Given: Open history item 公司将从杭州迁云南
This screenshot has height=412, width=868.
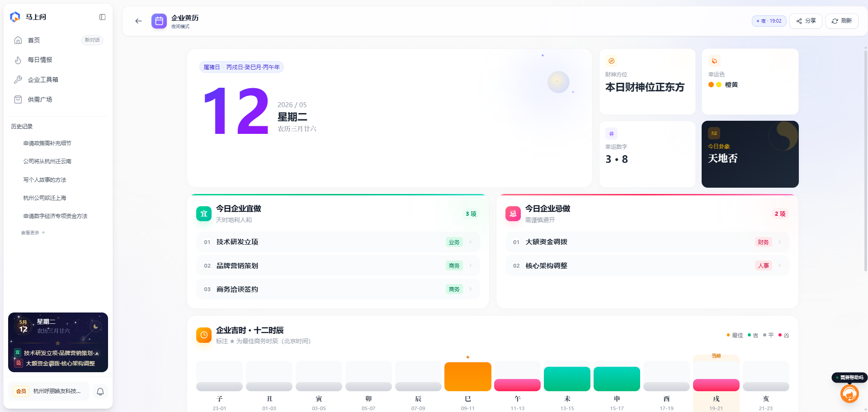Looking at the screenshot, I should (47, 161).
